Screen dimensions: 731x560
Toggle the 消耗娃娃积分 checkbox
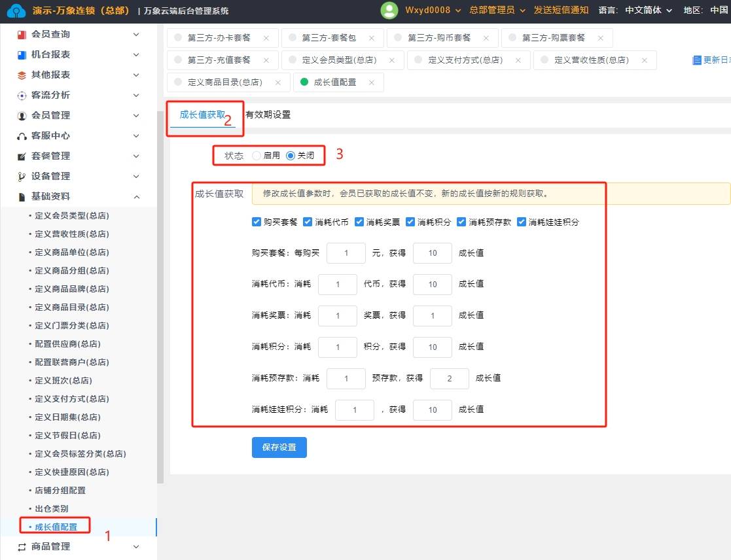tap(522, 222)
